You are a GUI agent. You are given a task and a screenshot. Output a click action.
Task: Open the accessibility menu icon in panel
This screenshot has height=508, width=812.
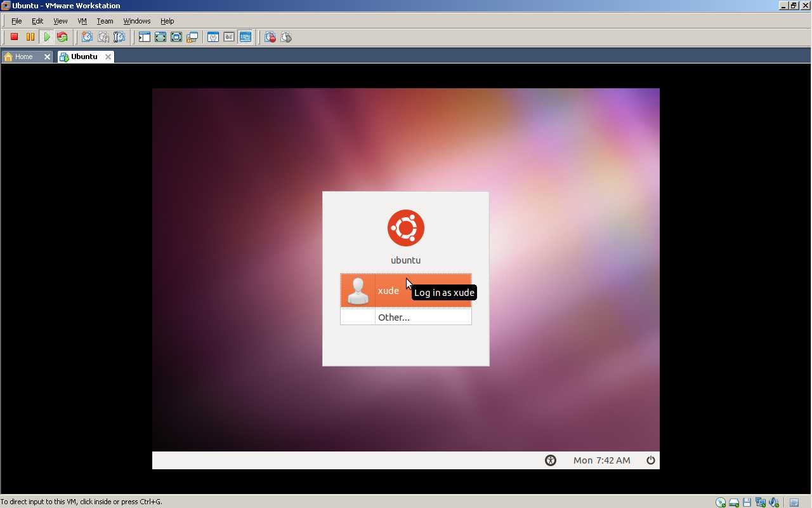551,460
